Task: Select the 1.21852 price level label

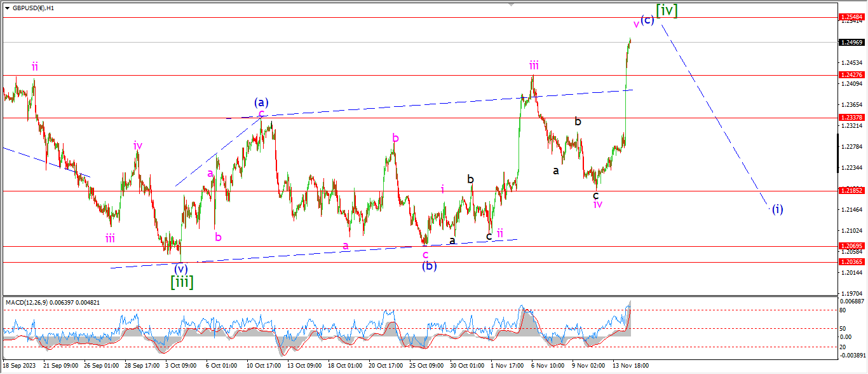Action: [850, 190]
